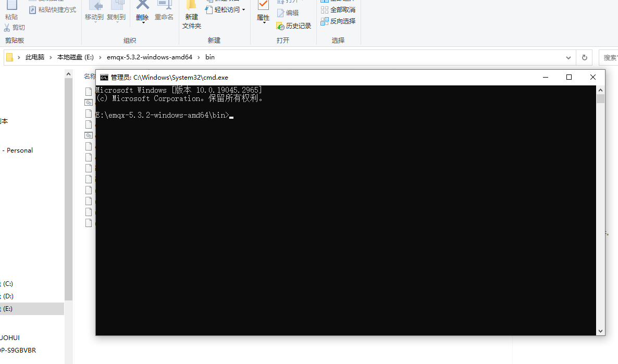Viewport: 618px width, 364px height.
Task: Click the cmd.exe title bar icon
Action: [x=104, y=78]
